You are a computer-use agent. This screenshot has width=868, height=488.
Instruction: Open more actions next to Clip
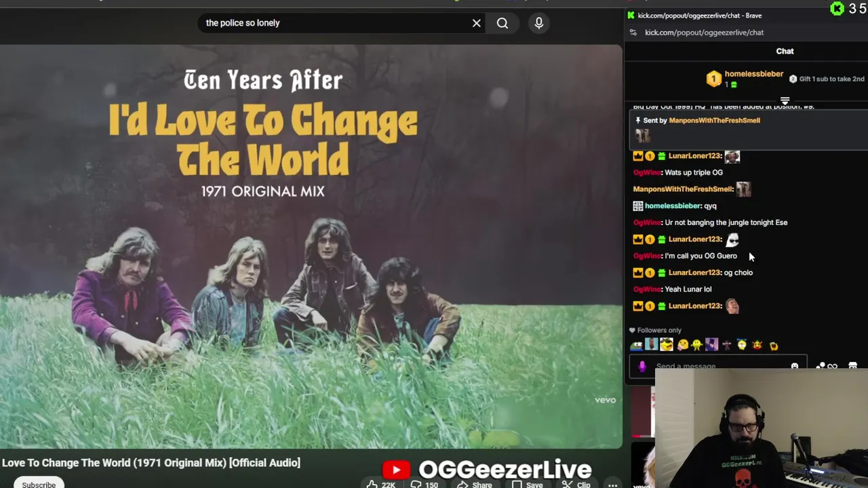coord(612,485)
